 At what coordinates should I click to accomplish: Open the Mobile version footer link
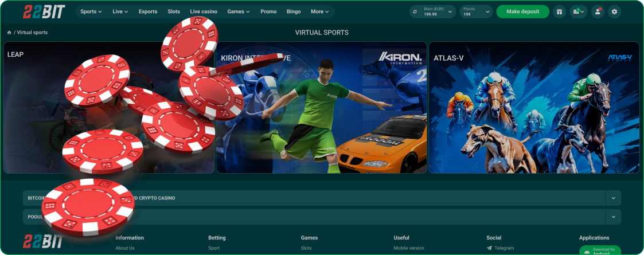click(409, 248)
